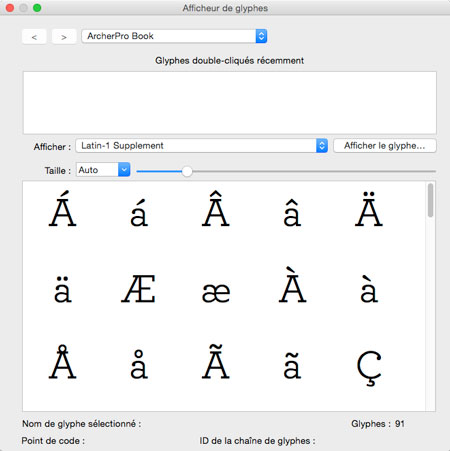Select the Á uppercase acute glyph
The width and height of the screenshot is (450, 451).
[63, 209]
